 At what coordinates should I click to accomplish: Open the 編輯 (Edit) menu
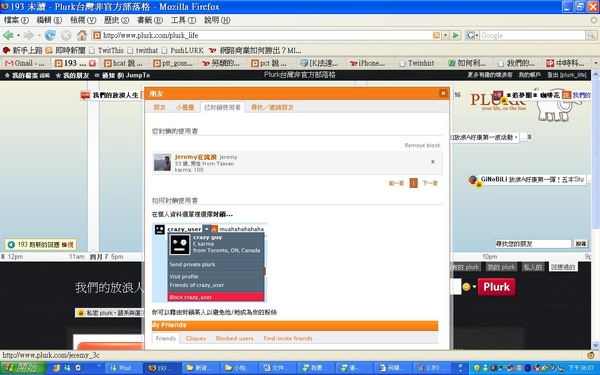[49, 20]
